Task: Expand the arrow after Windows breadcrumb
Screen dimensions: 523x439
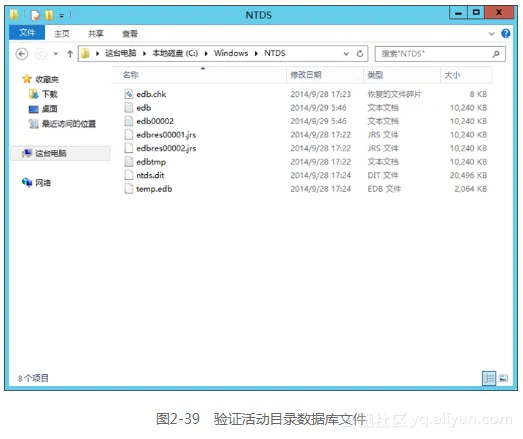Action: [x=256, y=53]
